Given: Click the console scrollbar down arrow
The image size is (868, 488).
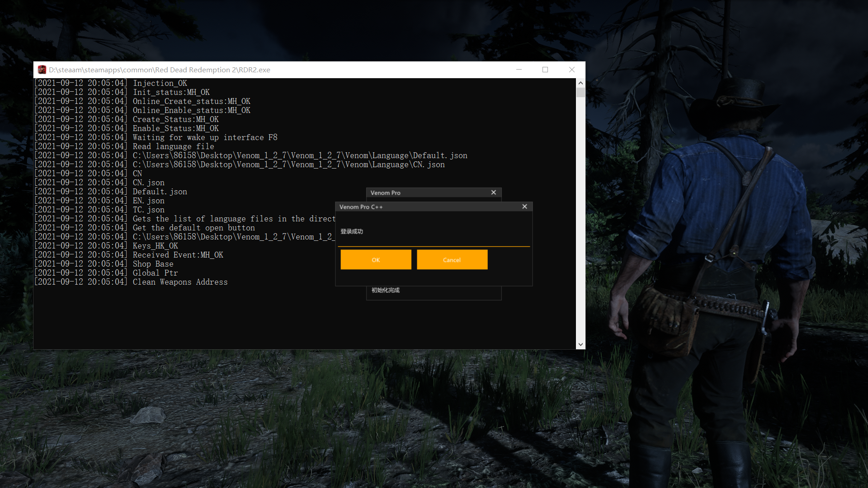Looking at the screenshot, I should [x=580, y=344].
